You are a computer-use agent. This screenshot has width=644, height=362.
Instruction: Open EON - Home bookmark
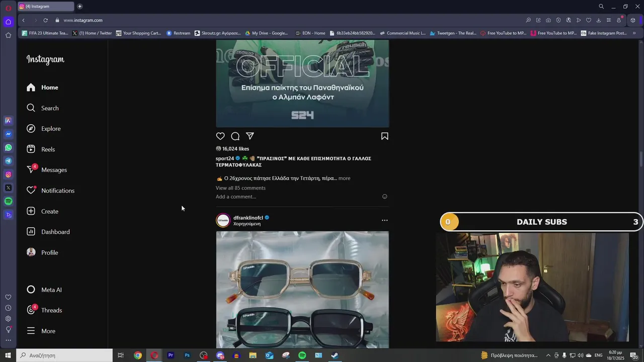(310, 33)
